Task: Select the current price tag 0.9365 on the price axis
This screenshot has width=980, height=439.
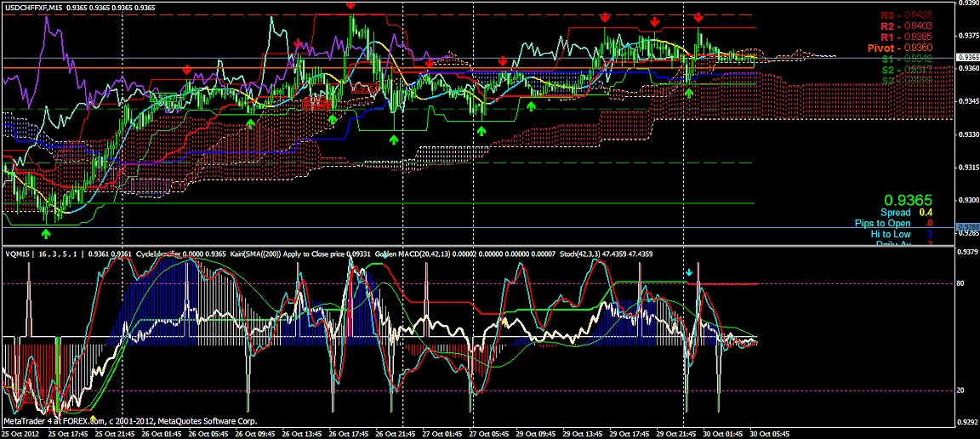Action: [x=967, y=58]
